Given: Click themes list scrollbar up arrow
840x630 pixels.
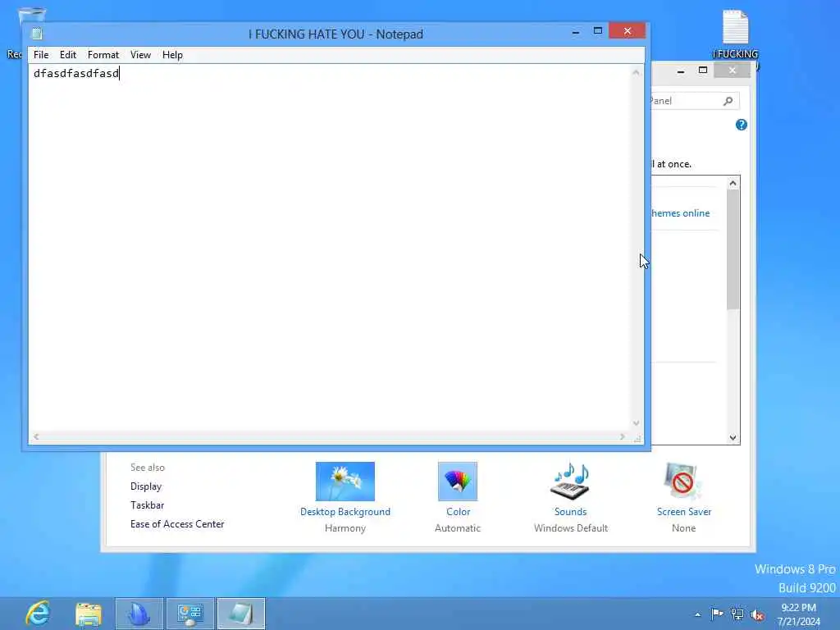Looking at the screenshot, I should point(733,183).
